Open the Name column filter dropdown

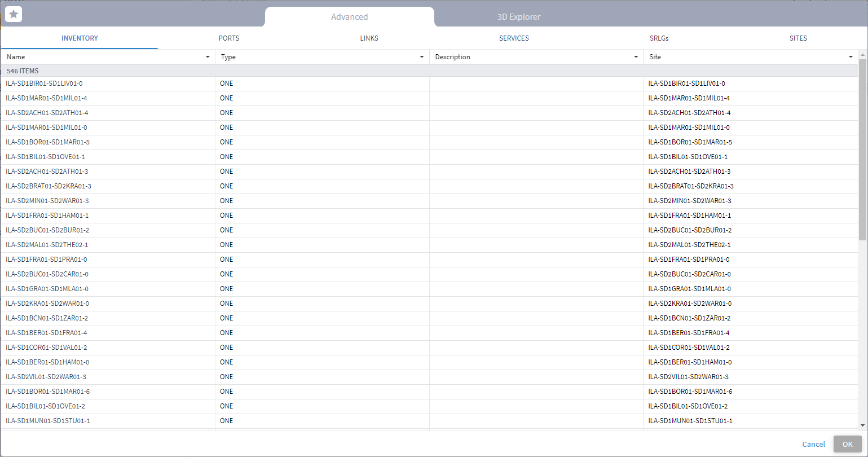tap(208, 57)
